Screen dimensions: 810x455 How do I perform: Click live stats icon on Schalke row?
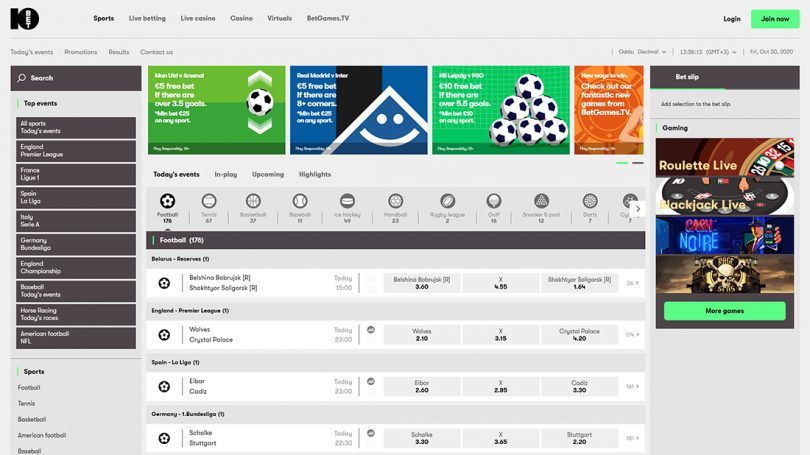click(x=371, y=433)
